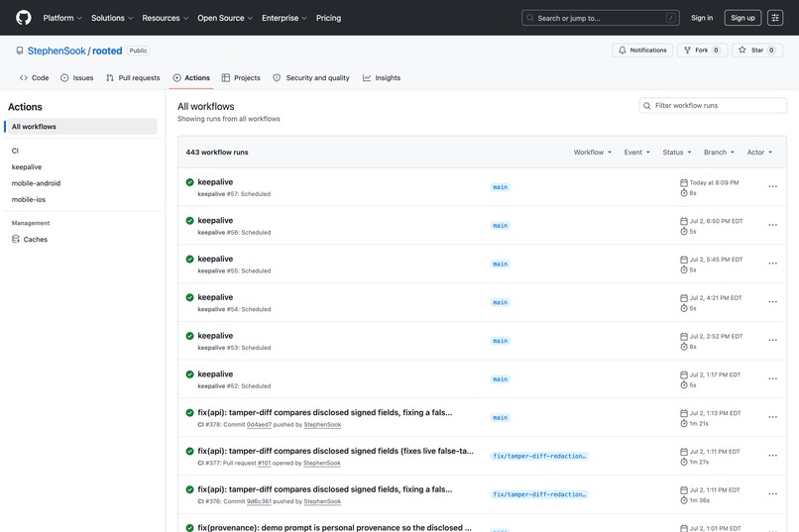Expand the Enterprise menu
The image size is (799, 532).
coord(285,18)
